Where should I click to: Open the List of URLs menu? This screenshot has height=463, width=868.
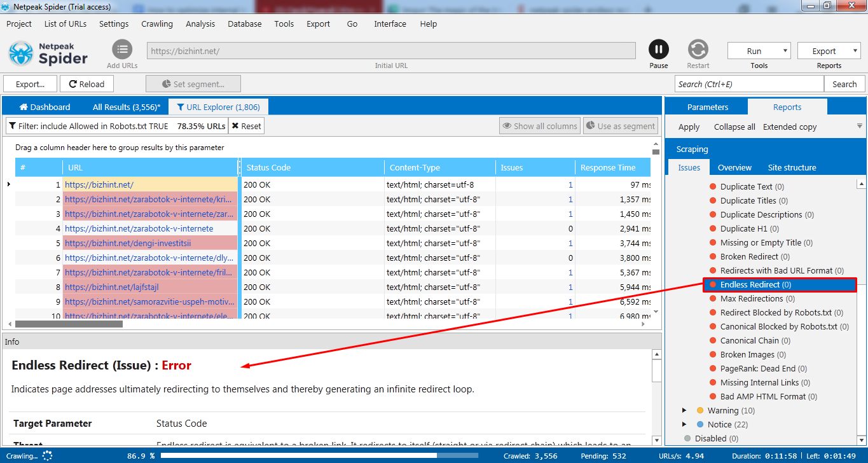[65, 24]
